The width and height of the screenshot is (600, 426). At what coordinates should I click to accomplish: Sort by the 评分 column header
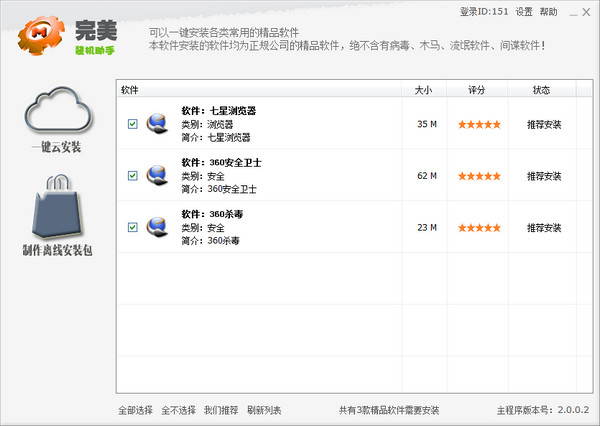coord(476,90)
